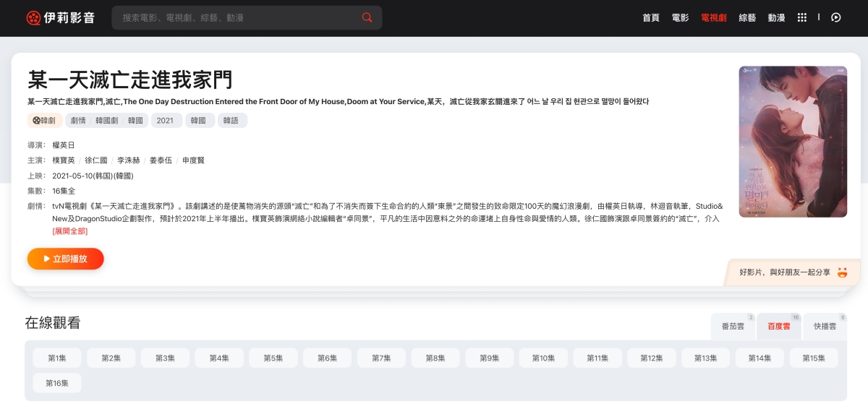
Task: Open the play history circle icon
Action: [836, 17]
